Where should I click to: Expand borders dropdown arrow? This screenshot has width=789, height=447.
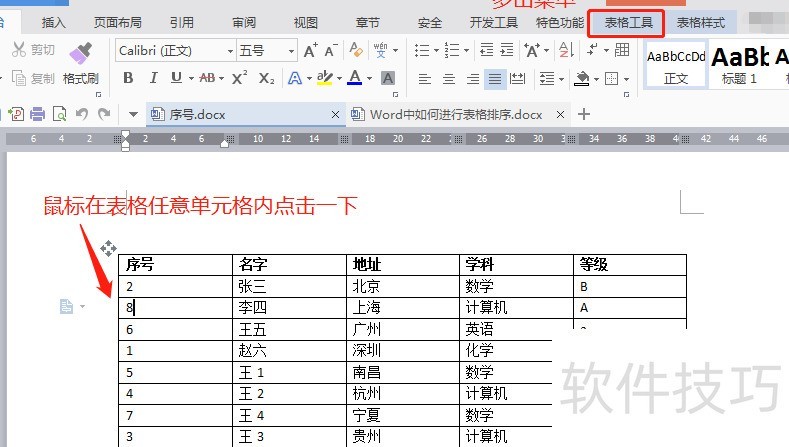click(626, 79)
